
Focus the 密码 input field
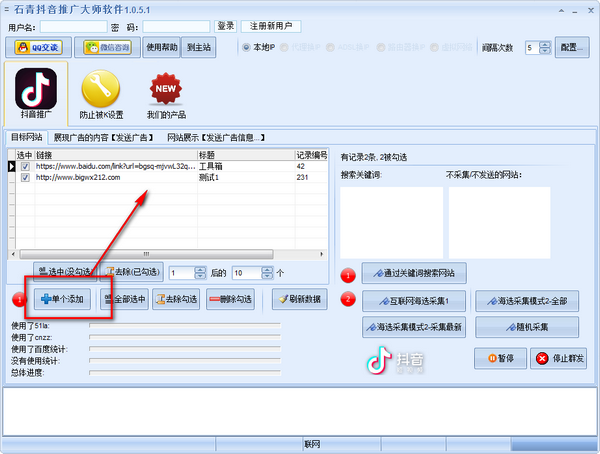click(176, 27)
